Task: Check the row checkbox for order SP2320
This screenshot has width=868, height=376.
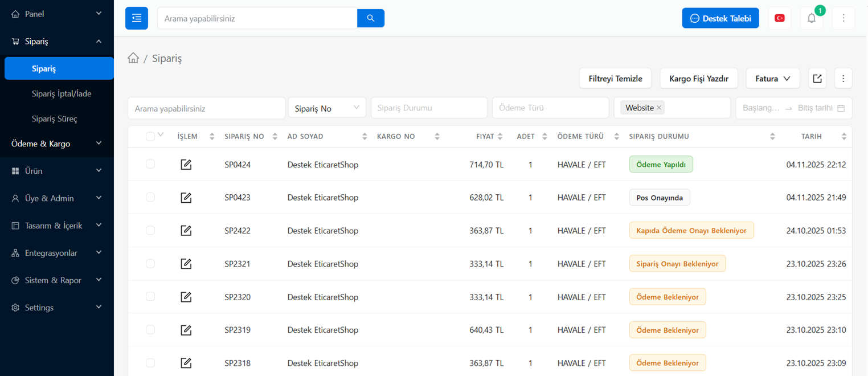Action: click(x=150, y=296)
